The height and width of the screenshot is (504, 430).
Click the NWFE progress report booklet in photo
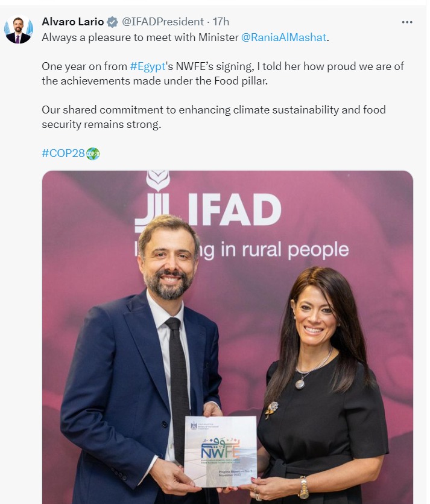(x=220, y=451)
